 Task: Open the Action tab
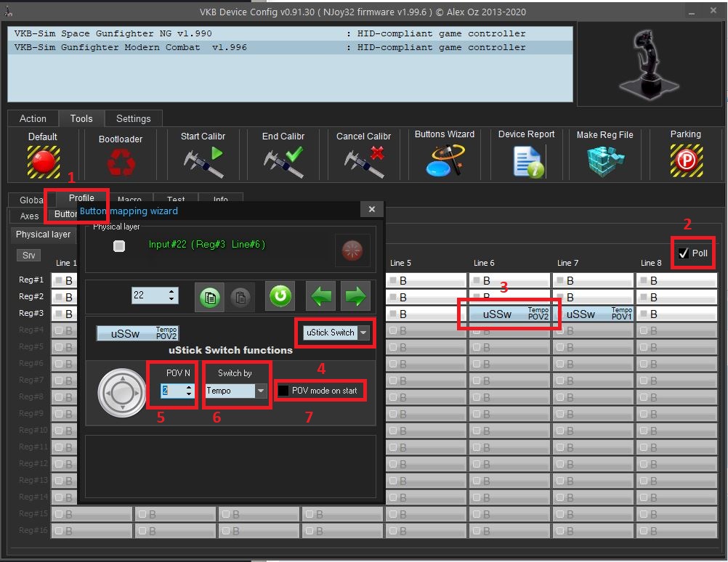33,118
